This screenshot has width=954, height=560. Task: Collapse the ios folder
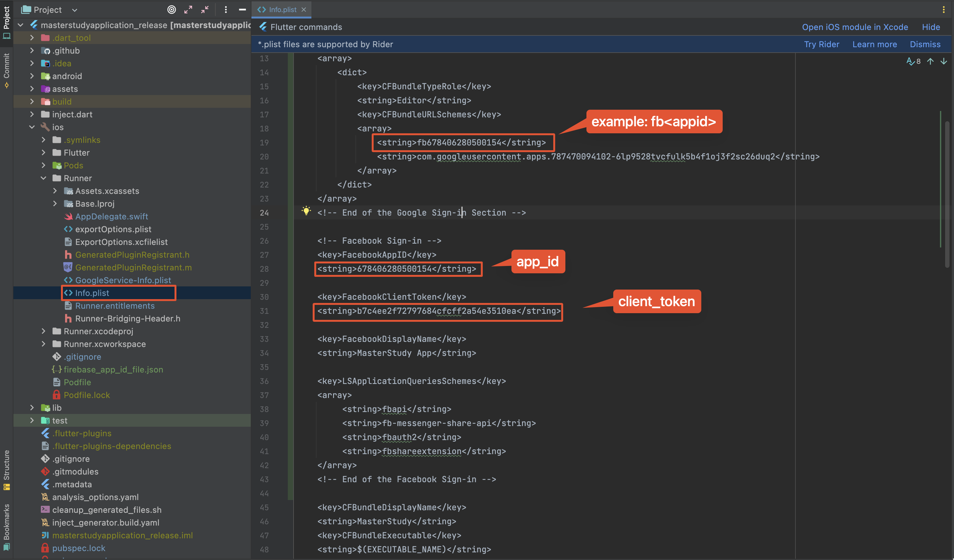tap(32, 127)
